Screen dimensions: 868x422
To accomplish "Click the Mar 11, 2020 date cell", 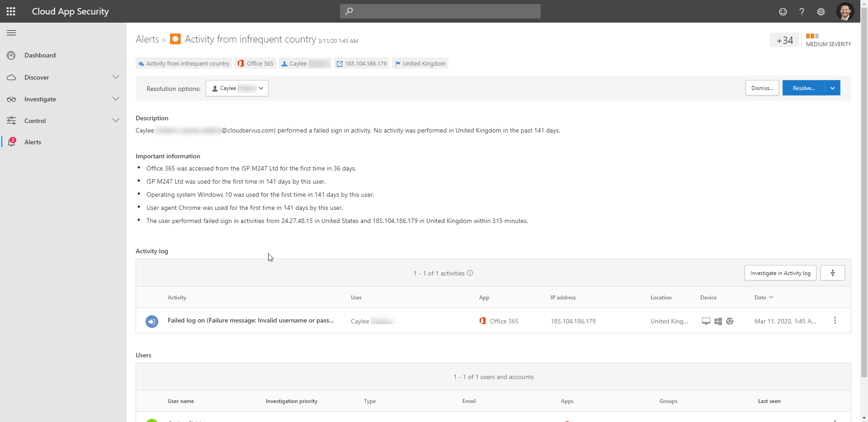I will pos(785,321).
